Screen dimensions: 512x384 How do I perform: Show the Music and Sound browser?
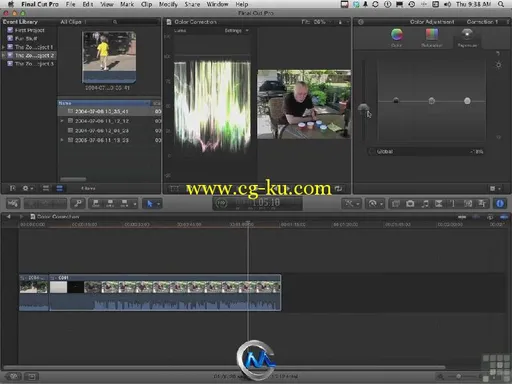tap(425, 203)
